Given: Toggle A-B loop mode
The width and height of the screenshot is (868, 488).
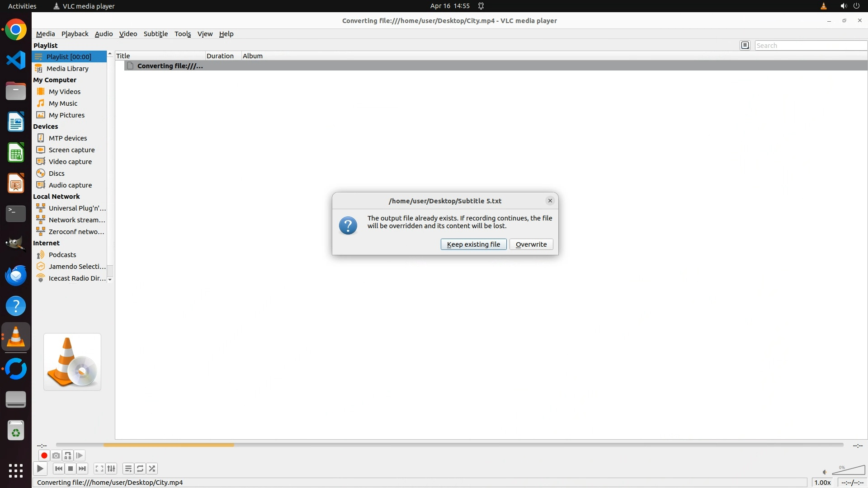Looking at the screenshot, I should 68,455.
